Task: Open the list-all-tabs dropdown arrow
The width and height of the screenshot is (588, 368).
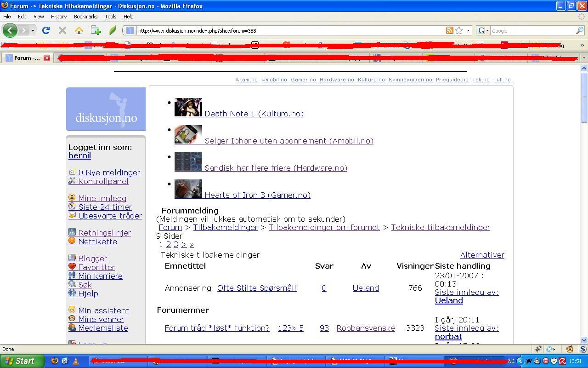Action: pos(584,58)
